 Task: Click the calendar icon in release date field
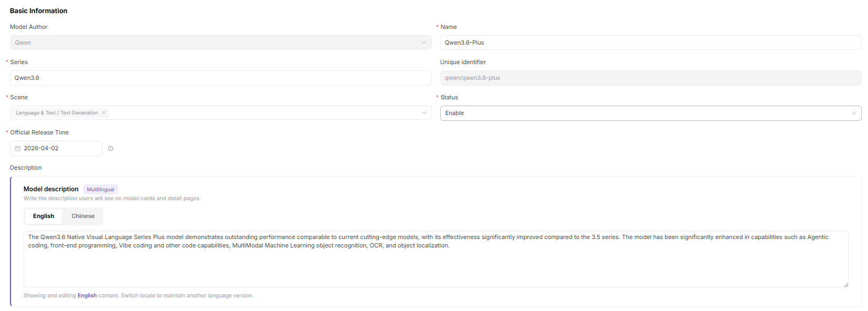(x=18, y=149)
